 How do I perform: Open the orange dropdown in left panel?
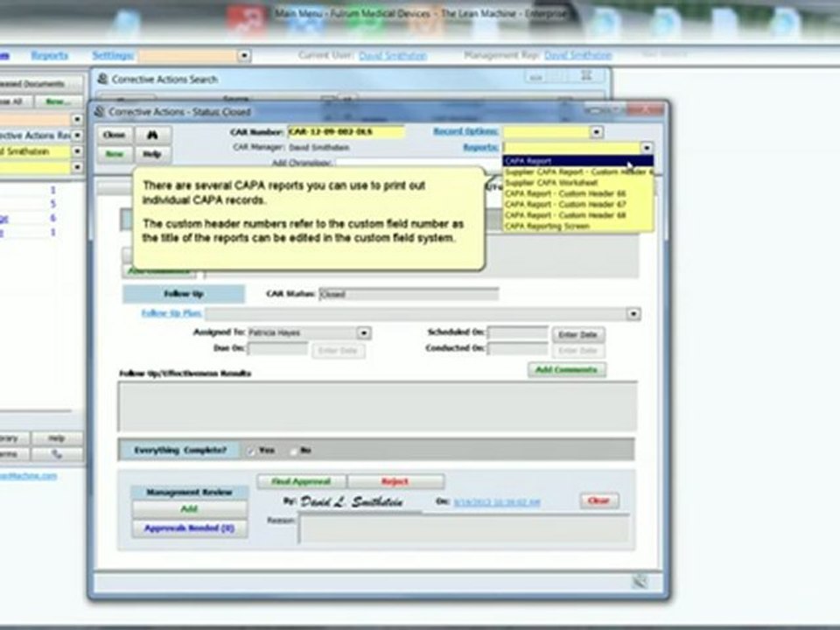coord(77,119)
